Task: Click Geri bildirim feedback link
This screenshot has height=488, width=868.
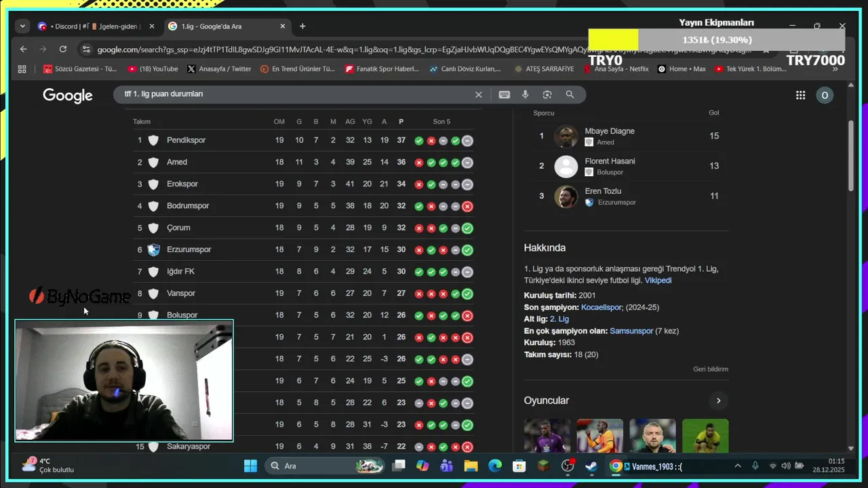Action: pos(711,369)
